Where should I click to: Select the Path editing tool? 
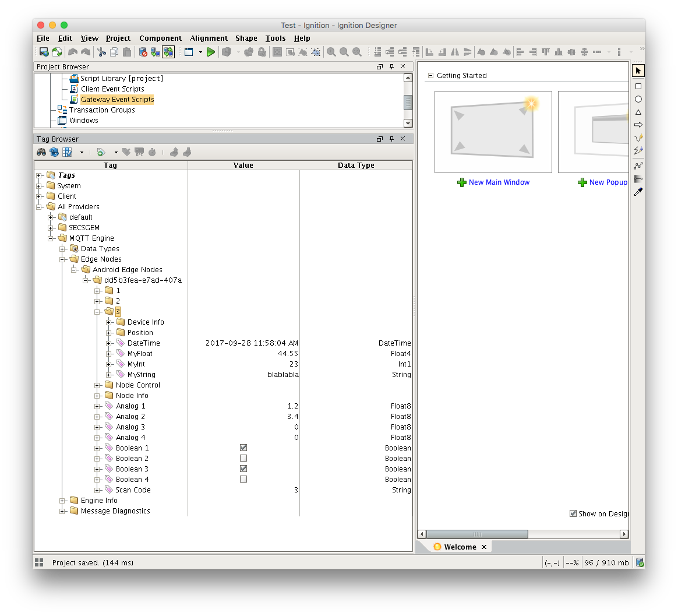638,166
